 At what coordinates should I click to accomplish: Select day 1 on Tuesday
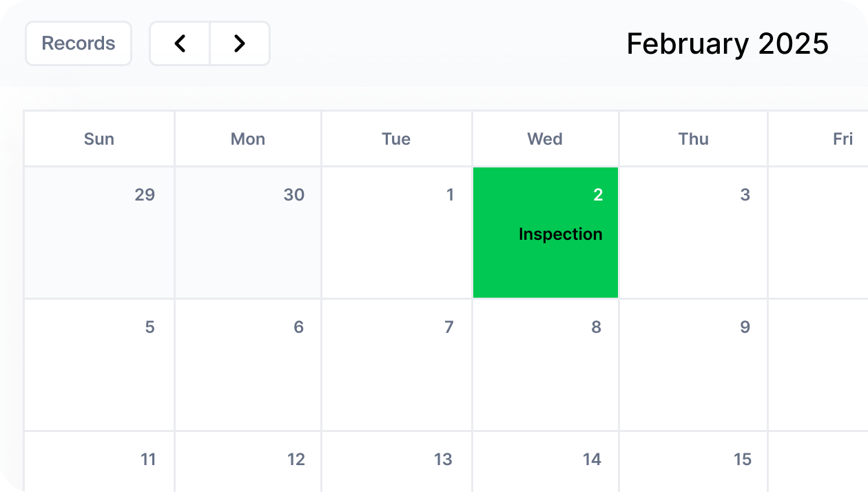[397, 232]
